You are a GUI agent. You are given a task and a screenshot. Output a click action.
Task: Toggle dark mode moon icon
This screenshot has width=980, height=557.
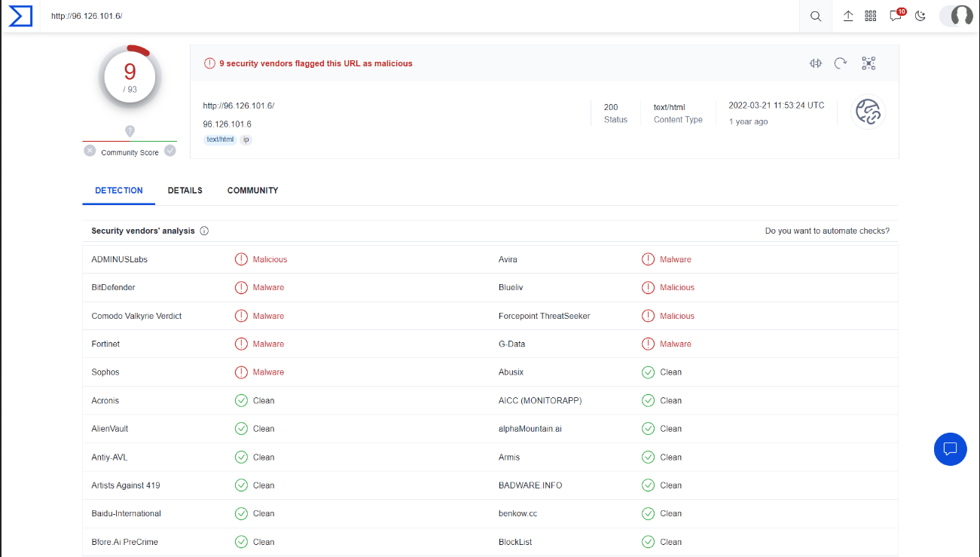point(920,16)
